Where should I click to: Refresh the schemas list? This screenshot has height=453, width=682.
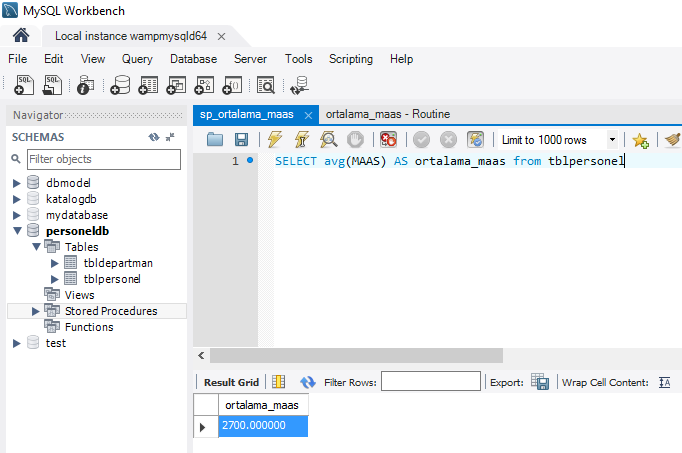pos(154,137)
